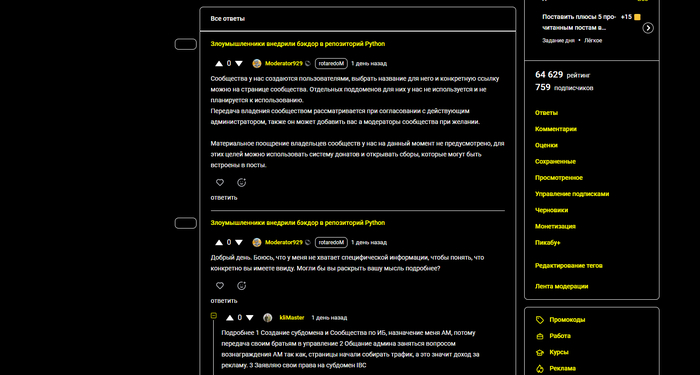
Task: Upvote the kliMaster comment
Action: click(229, 318)
